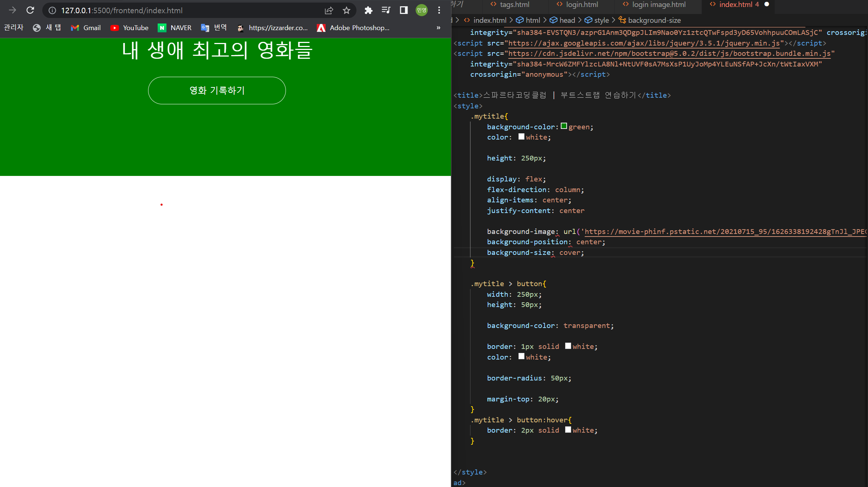Click the 내 생애 최고의 영화들 heading

pyautogui.click(x=217, y=50)
